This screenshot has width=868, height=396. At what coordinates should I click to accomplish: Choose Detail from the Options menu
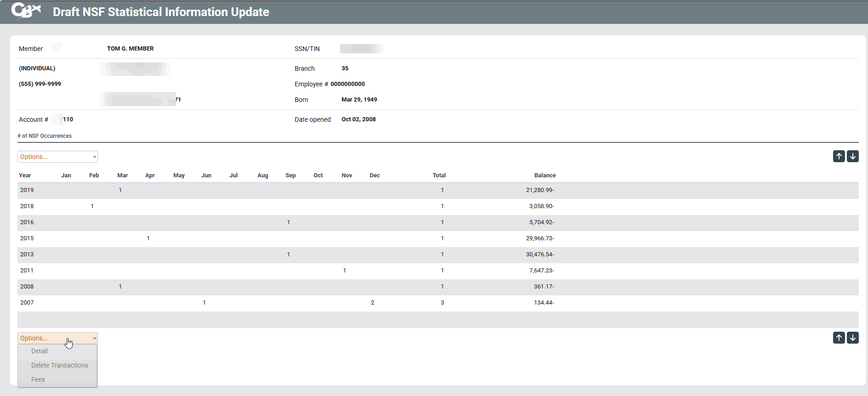40,351
